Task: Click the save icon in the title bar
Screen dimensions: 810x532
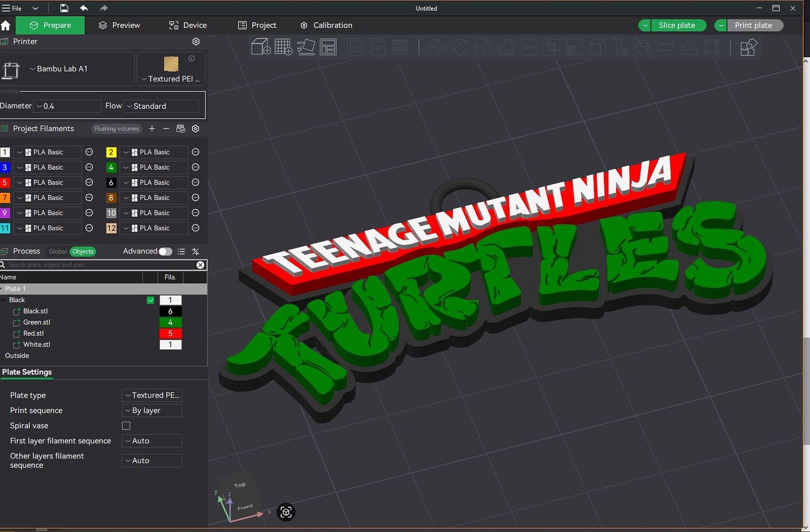Action: pyautogui.click(x=64, y=8)
